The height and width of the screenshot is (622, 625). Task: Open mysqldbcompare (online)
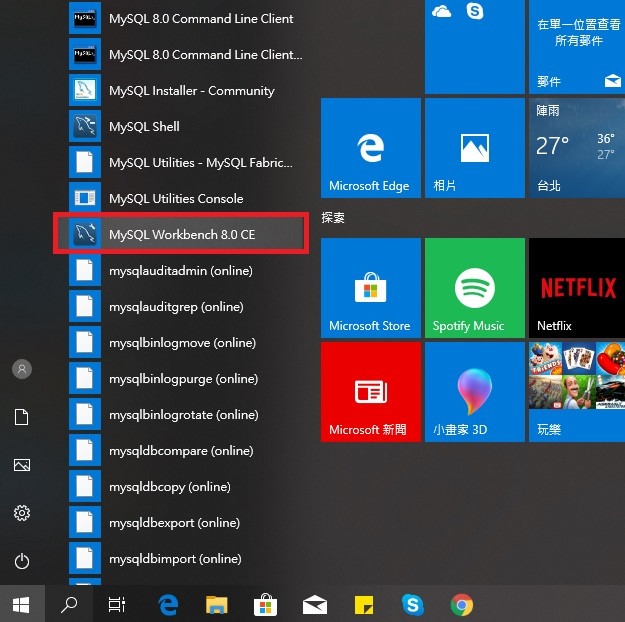187,451
